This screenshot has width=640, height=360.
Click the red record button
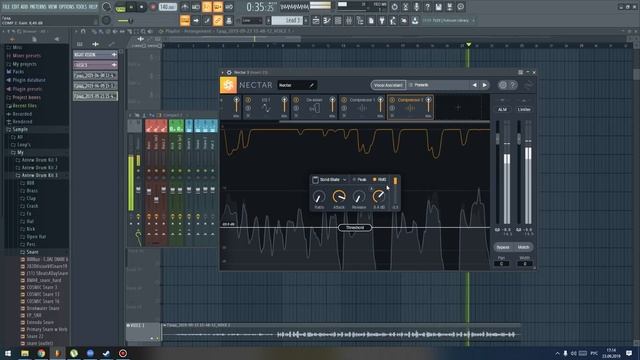153,7
